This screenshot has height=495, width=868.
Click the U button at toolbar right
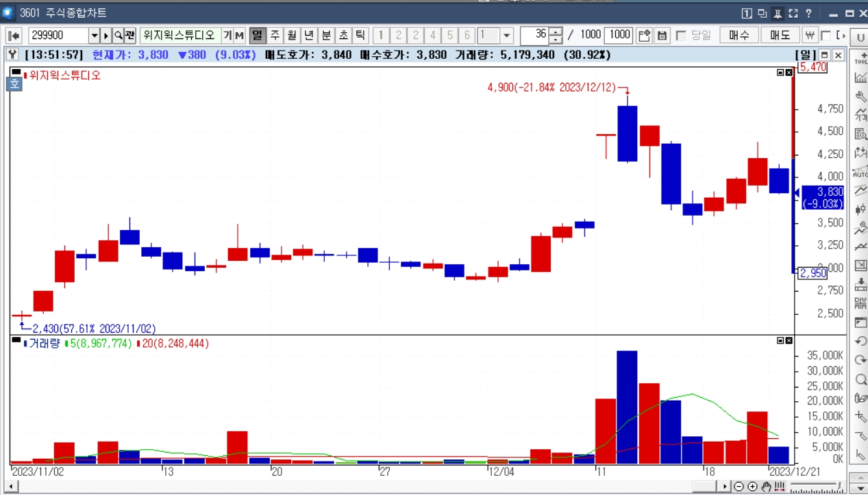(x=860, y=36)
